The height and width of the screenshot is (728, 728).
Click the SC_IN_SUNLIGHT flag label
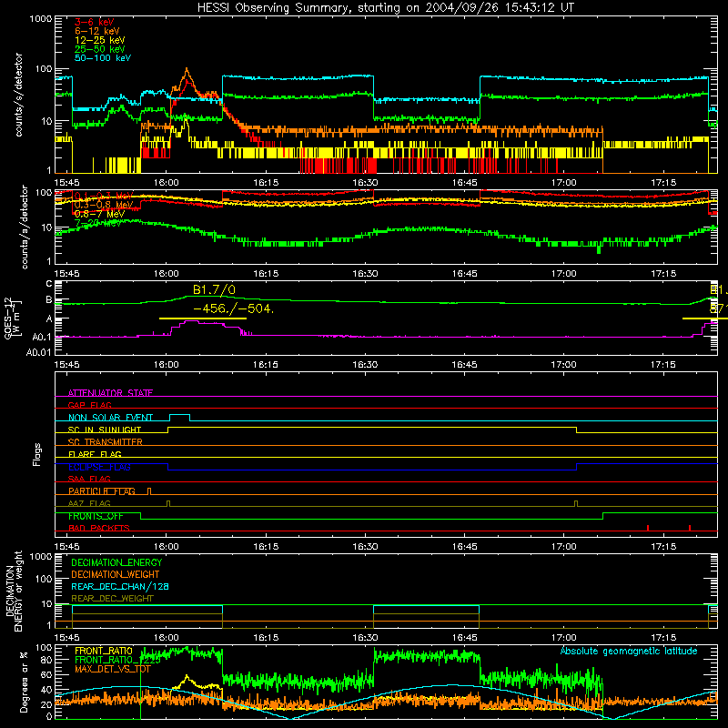coord(105,430)
